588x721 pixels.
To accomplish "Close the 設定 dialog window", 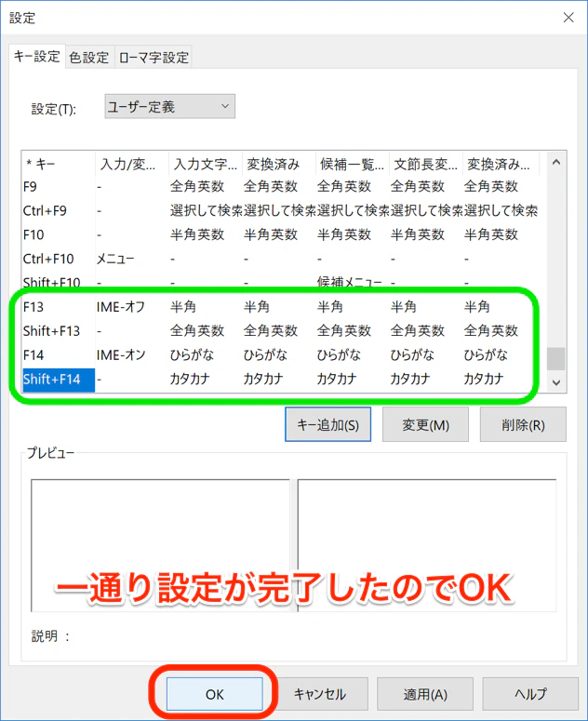I will (568, 18).
